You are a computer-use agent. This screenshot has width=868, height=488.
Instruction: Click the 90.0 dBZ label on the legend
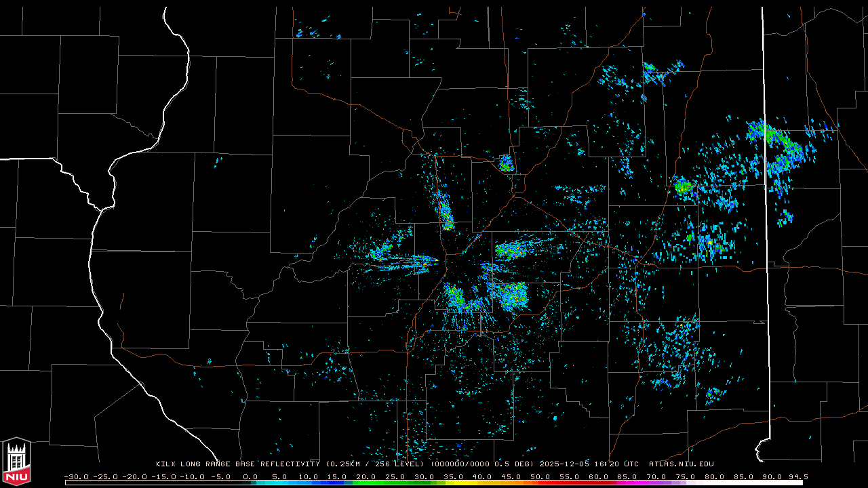pos(773,476)
